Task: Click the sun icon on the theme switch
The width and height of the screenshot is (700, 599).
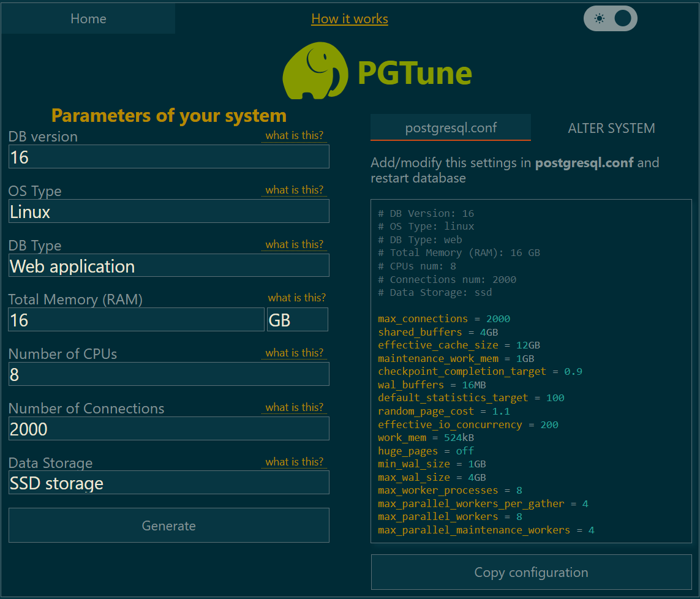Action: tap(599, 18)
